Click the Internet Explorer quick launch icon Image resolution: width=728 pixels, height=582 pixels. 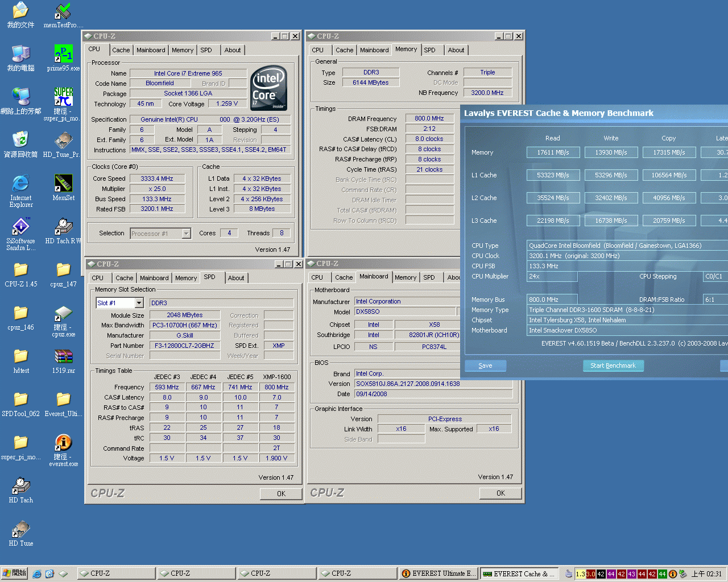coord(37,574)
